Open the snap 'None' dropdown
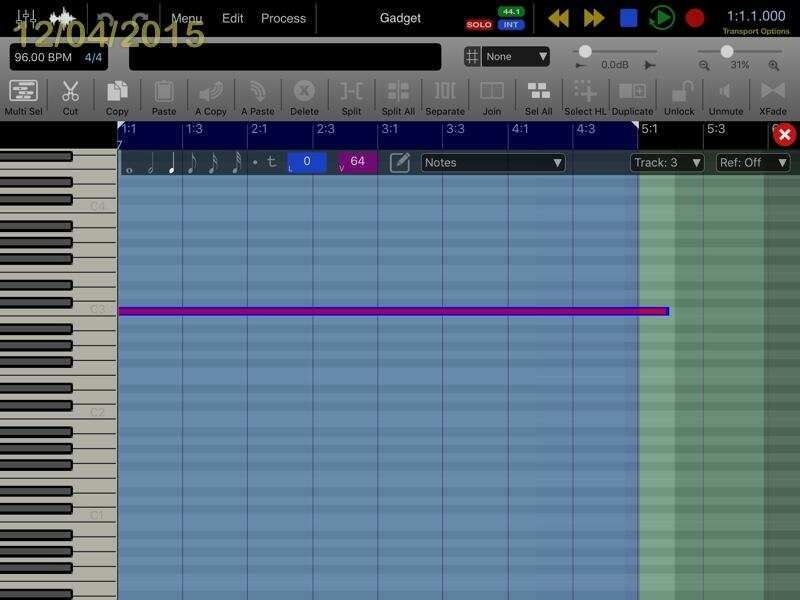The height and width of the screenshot is (600, 800). tap(516, 57)
